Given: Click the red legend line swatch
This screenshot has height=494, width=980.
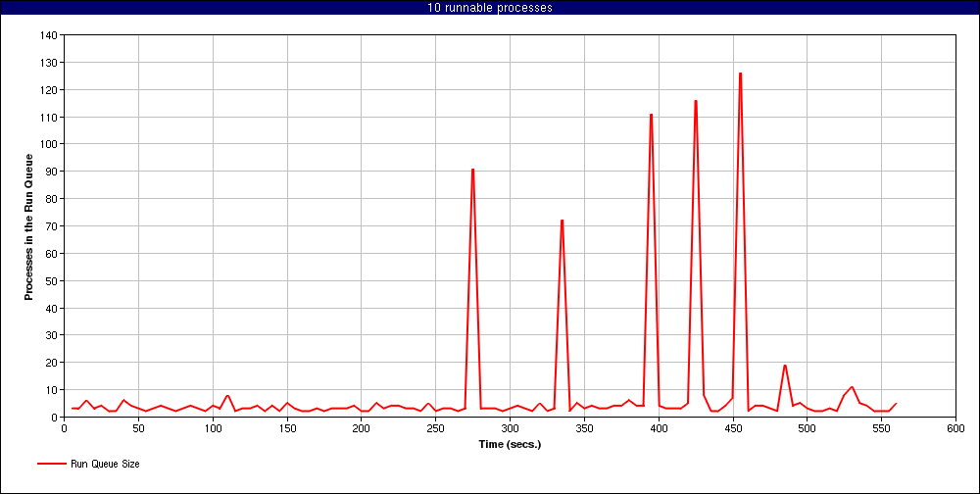Looking at the screenshot, I should point(52,464).
